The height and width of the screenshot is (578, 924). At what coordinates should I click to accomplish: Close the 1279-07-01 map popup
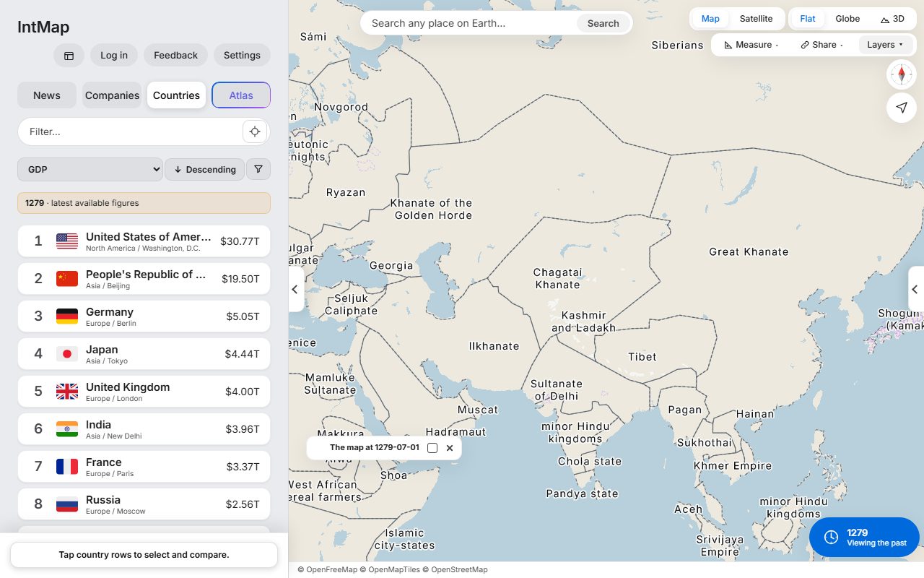[x=450, y=448]
